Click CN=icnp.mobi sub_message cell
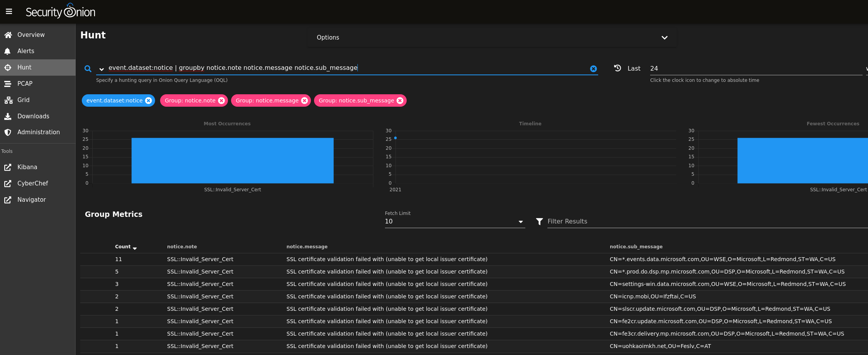This screenshot has height=355, width=868. coord(653,296)
